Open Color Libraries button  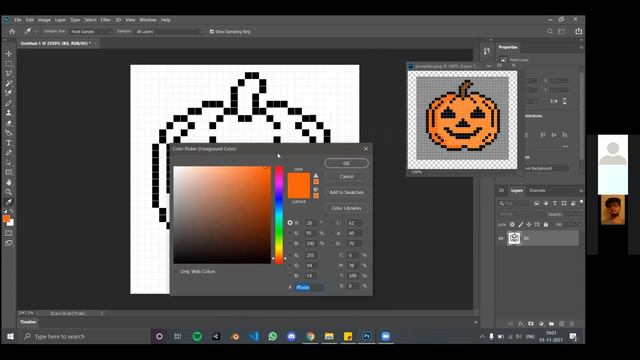click(x=347, y=208)
